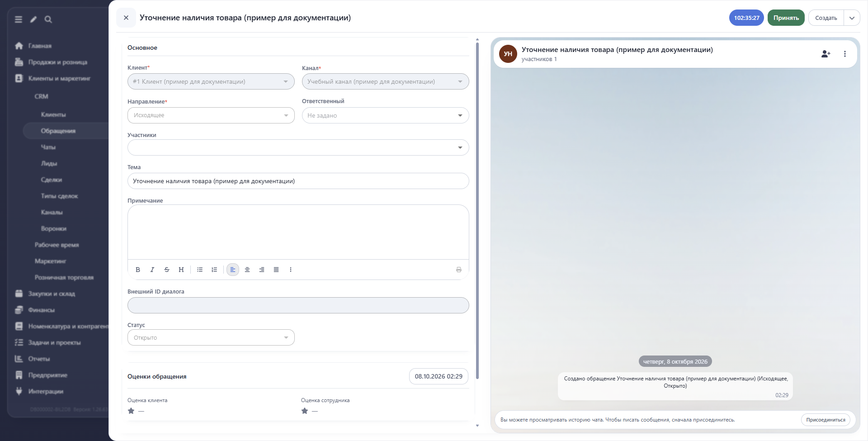
Task: Click the 102:35:27 timer button
Action: pyautogui.click(x=747, y=18)
